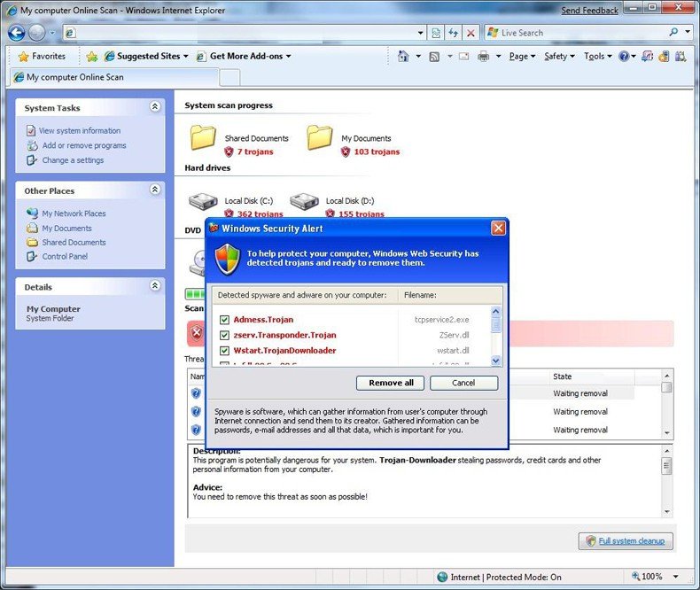Viewport: 700px width, 590px height.
Task: Click the browser Forward arrow button
Action: tap(36, 33)
